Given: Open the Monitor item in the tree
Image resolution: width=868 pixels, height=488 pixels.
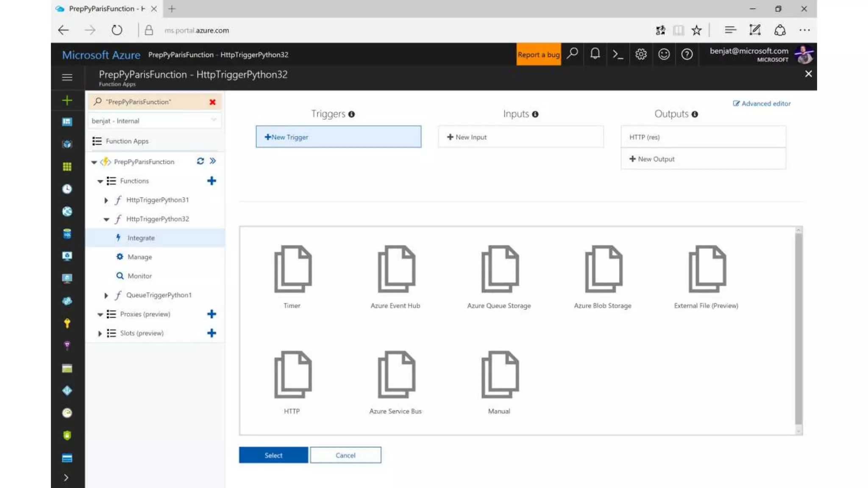Looking at the screenshot, I should (x=139, y=276).
